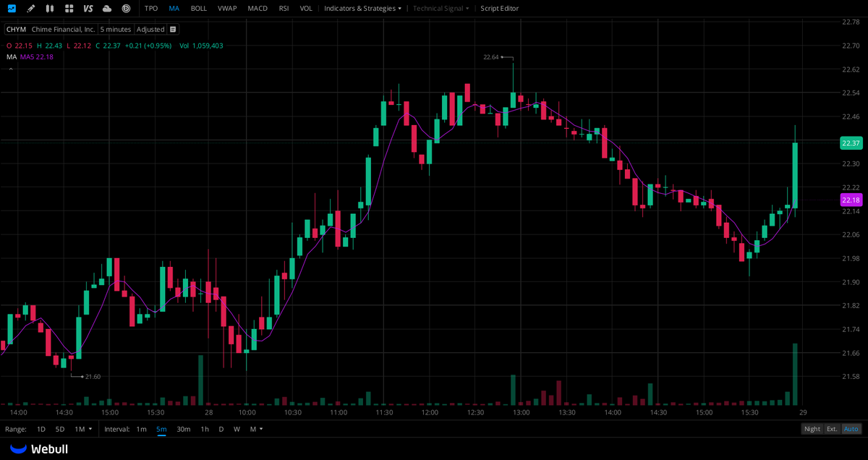Enable the VWAP indicator

(227, 9)
